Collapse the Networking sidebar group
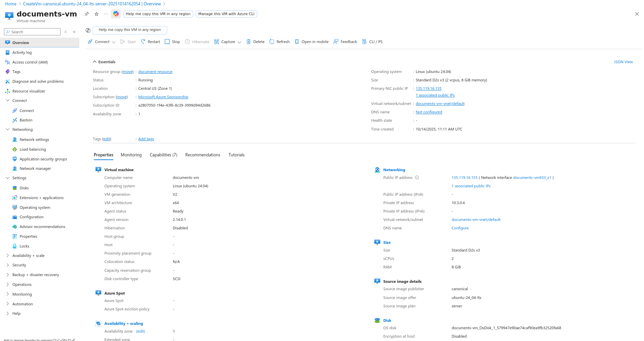644x341 pixels. (x=8, y=129)
